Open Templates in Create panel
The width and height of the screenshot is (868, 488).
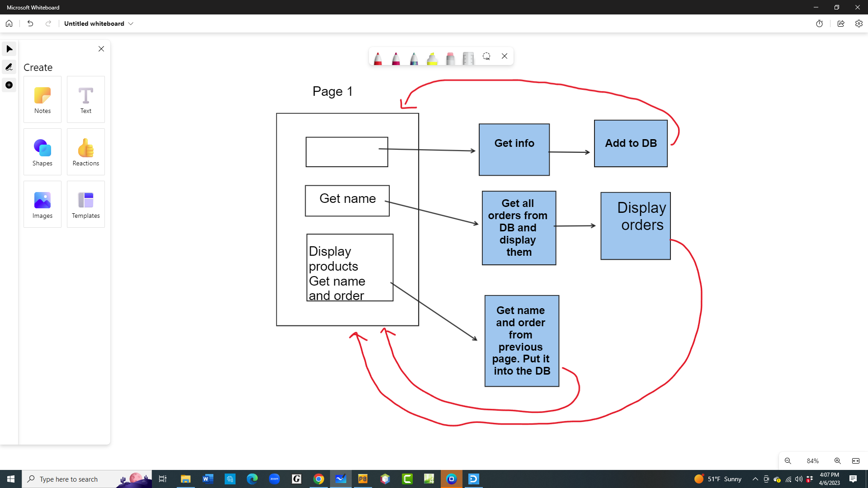click(x=86, y=204)
